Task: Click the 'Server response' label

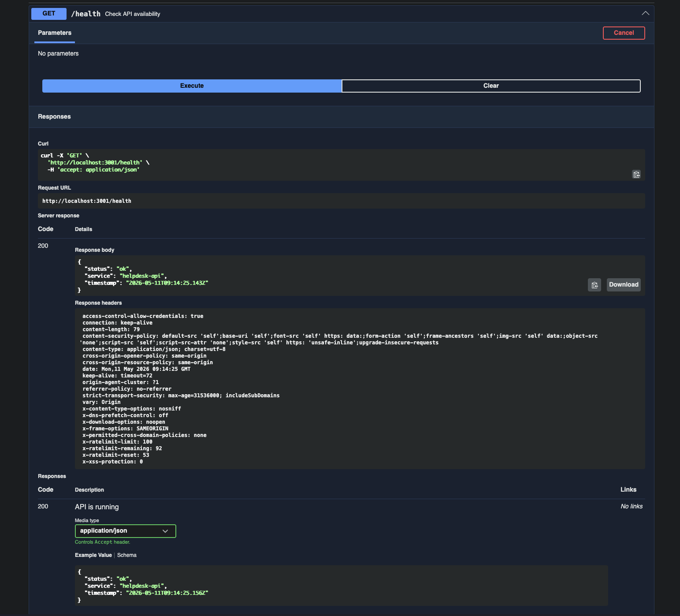Action: (x=59, y=216)
